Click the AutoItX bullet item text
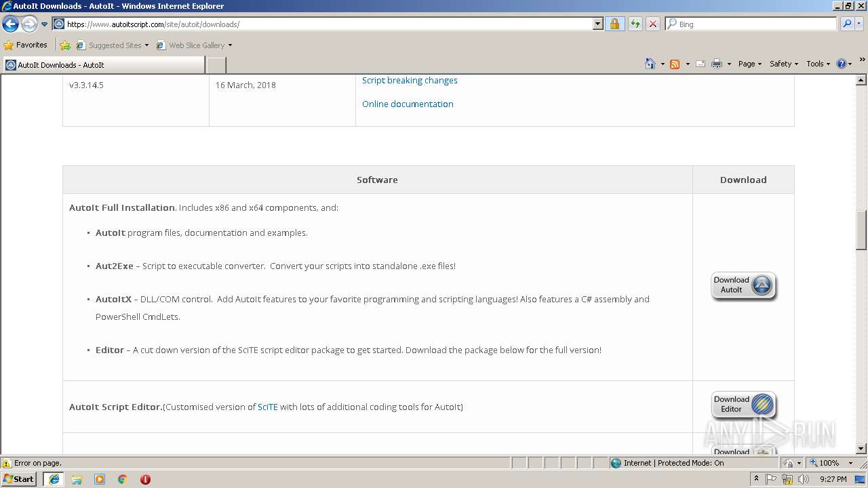This screenshot has height=488, width=868. tap(372, 308)
